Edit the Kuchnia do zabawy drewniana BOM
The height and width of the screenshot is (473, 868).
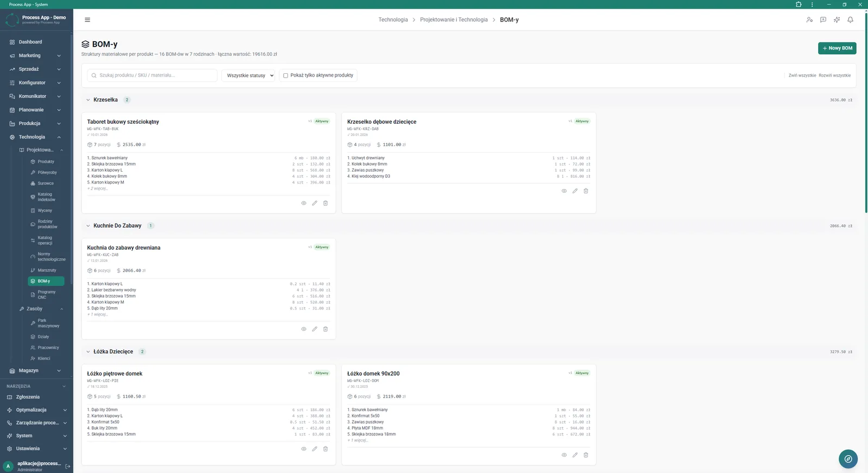pos(315,329)
